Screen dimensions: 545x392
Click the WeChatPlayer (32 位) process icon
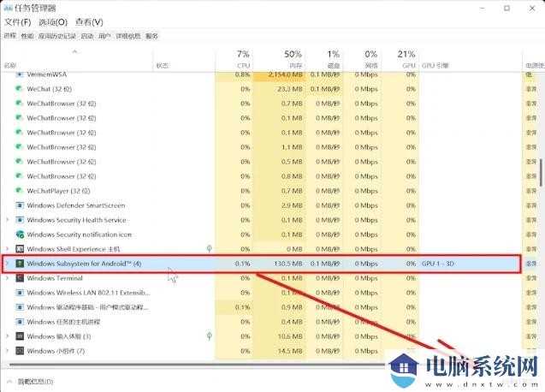click(x=20, y=191)
